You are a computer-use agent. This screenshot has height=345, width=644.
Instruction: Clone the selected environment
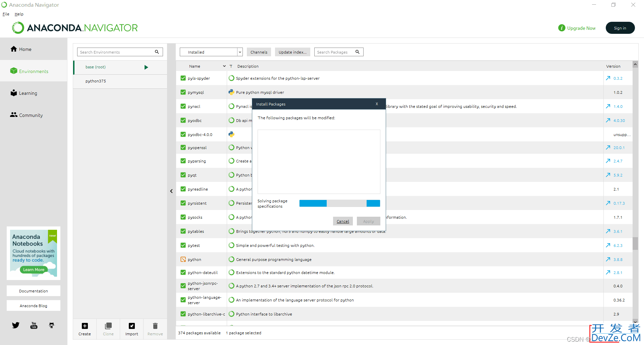108,329
